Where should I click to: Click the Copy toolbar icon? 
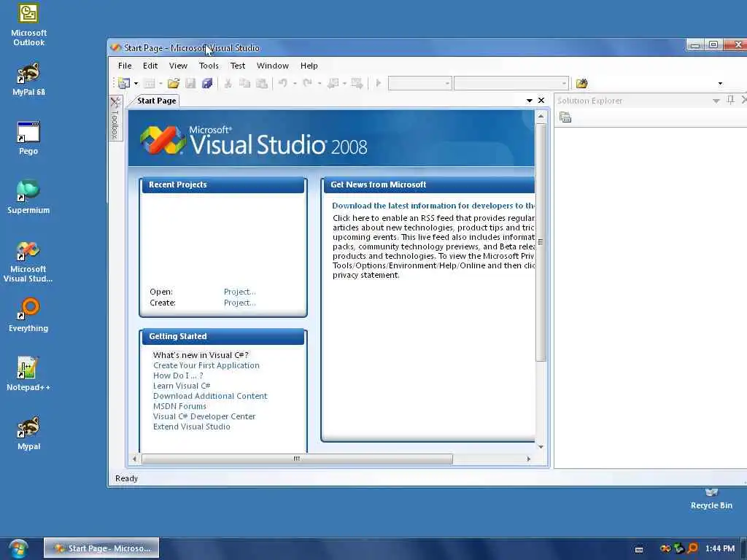click(245, 83)
